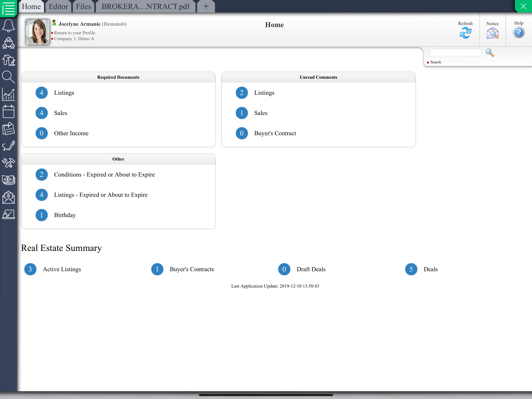532x399 pixels.
Task: Click Jocelyne Armanie's profile photo
Action: click(x=38, y=32)
